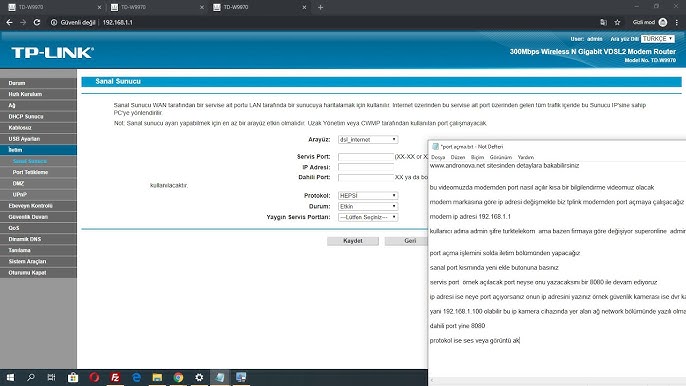The image size is (686, 386).
Task: Open Task View on the taskbar
Action: point(51,377)
